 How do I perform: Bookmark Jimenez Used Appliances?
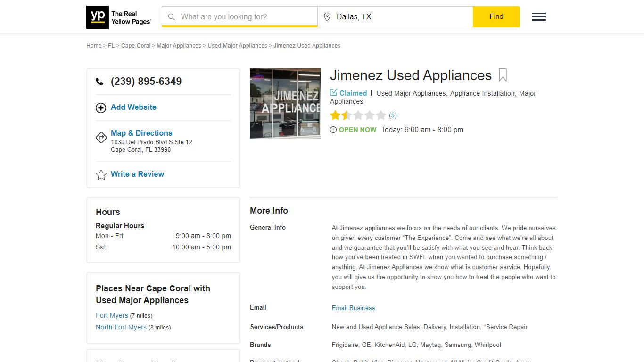point(503,75)
